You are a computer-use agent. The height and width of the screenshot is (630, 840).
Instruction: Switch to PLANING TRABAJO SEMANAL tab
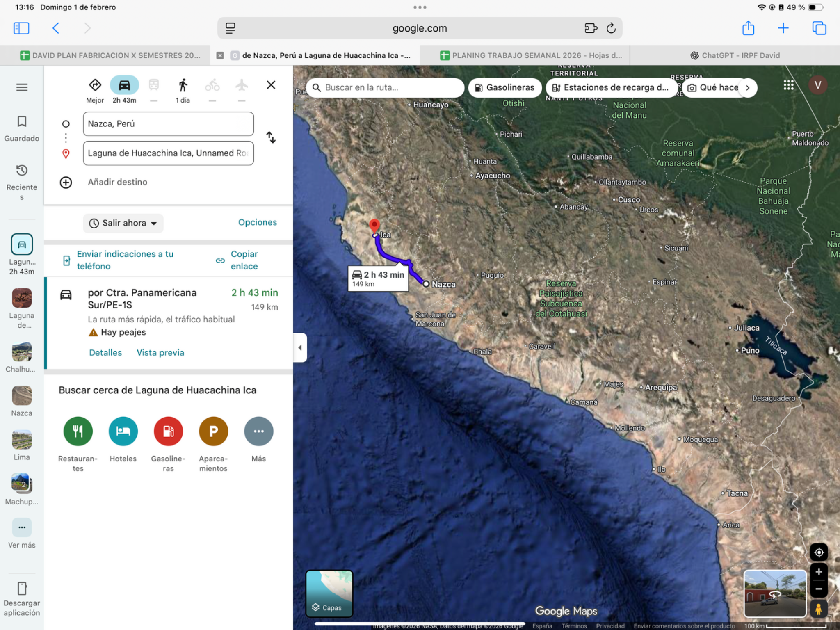[531, 55]
